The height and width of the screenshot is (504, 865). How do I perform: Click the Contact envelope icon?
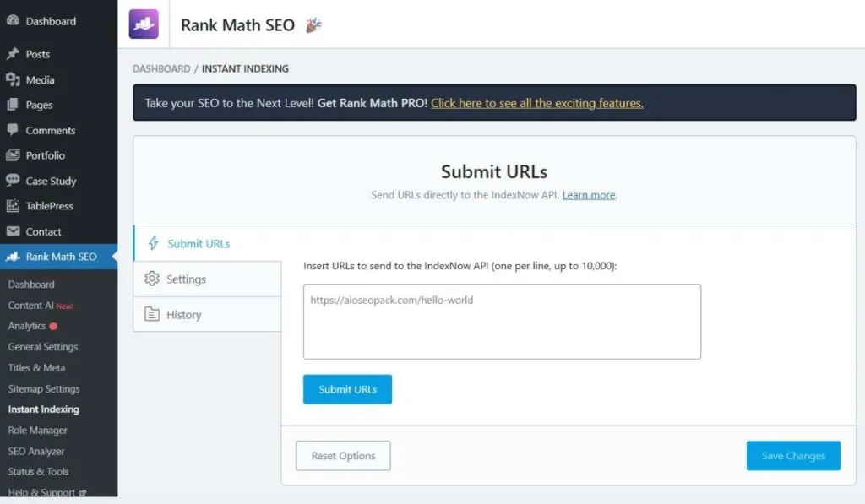tap(14, 231)
